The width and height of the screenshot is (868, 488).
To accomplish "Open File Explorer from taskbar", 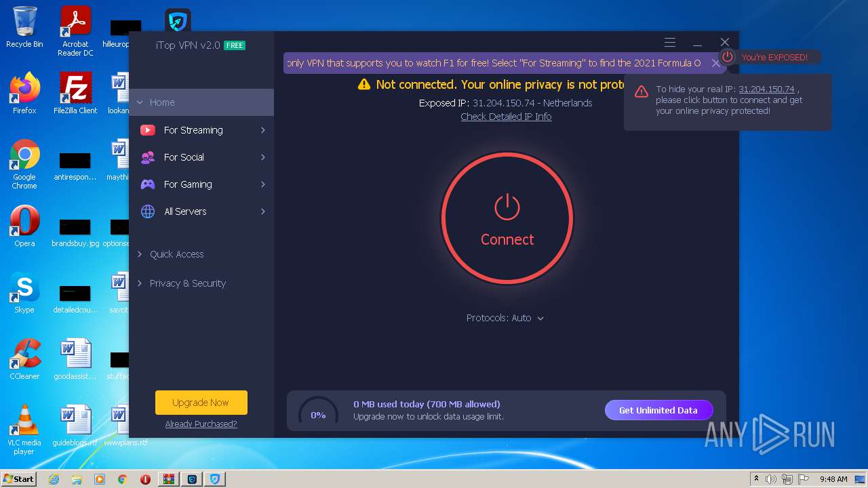I will [77, 479].
